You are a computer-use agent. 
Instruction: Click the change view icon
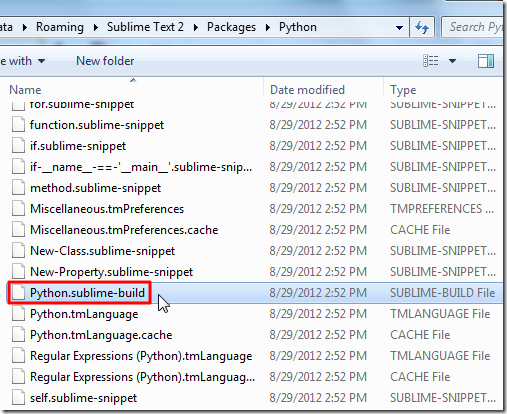(431, 61)
